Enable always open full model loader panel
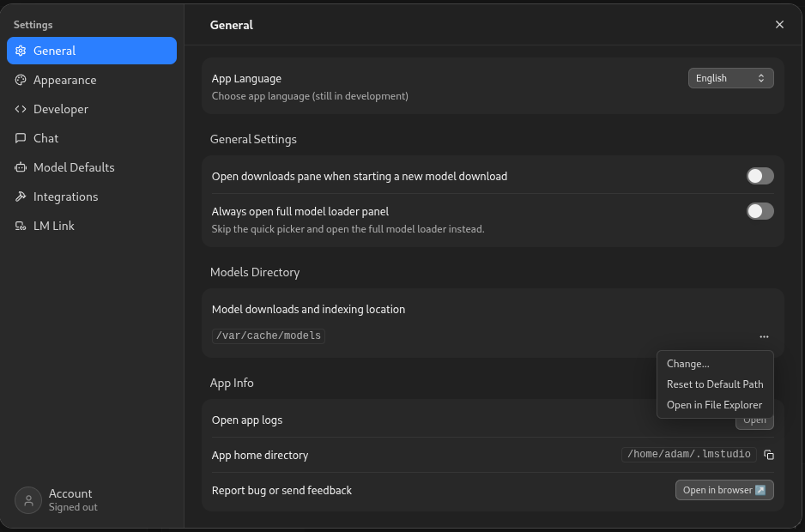 coord(760,211)
